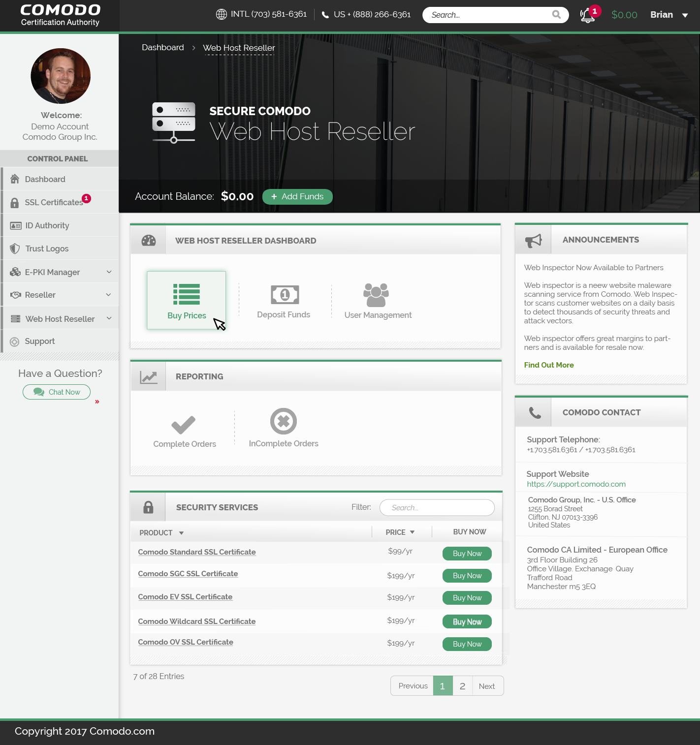Expand the Web Host Reseller submenu chevron
The image size is (700, 745).
click(109, 318)
